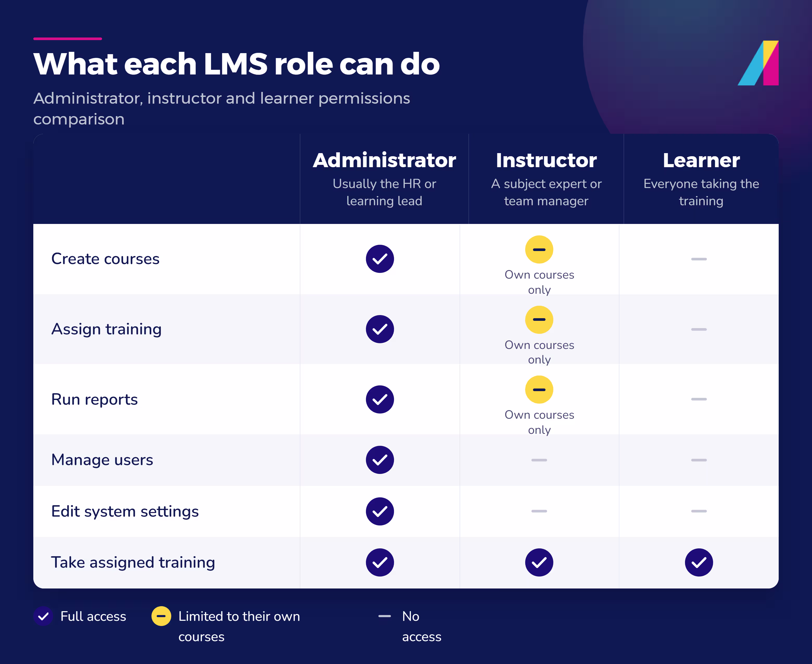The height and width of the screenshot is (664, 812).
Task: Click Administrator checkmark for Take assigned training
Action: tap(380, 562)
